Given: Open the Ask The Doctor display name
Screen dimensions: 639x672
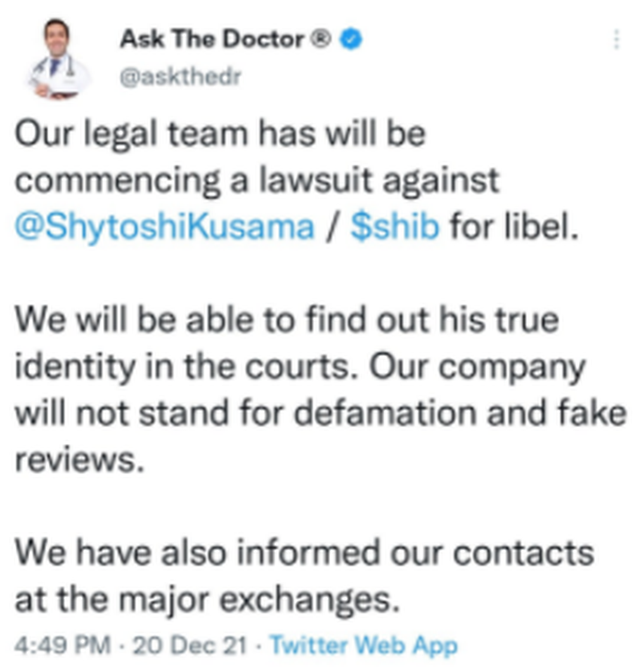Looking at the screenshot, I should point(212,39).
